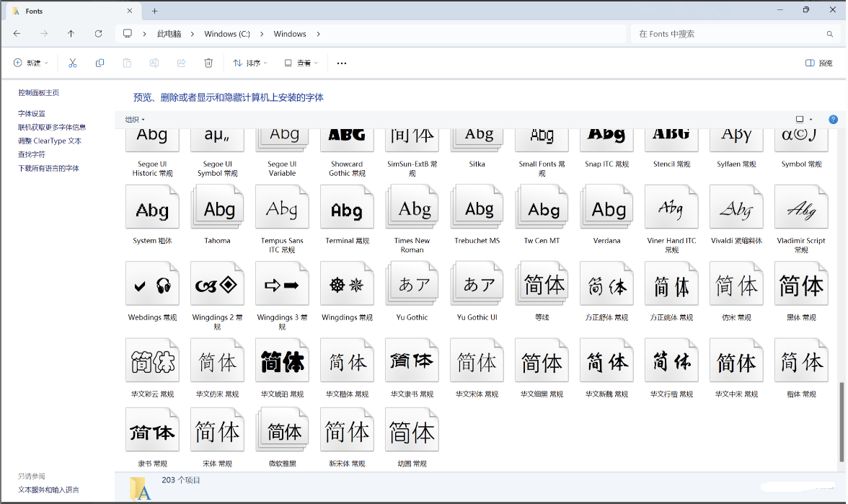Select the Times New Roman font icon
848x504 pixels.
[412, 206]
